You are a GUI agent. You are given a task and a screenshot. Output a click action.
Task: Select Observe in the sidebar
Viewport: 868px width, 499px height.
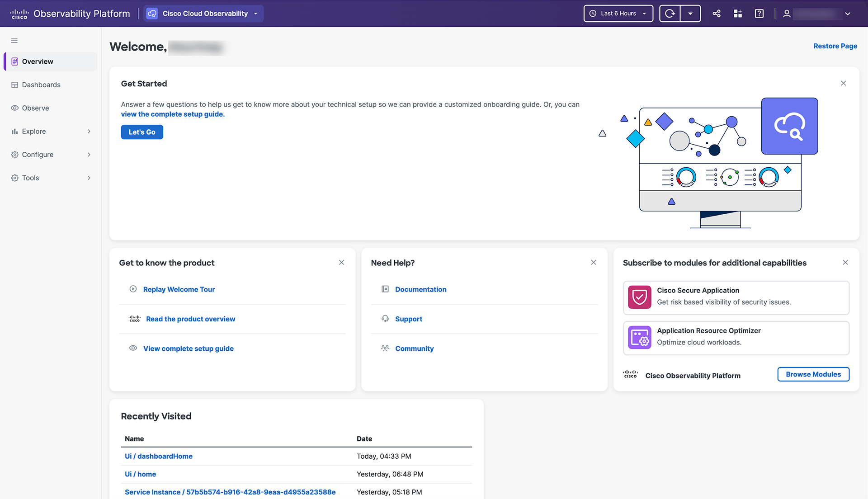point(35,108)
